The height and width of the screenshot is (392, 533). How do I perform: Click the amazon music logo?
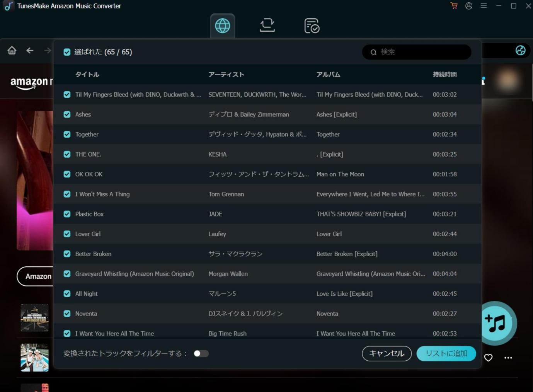pyautogui.click(x=32, y=82)
